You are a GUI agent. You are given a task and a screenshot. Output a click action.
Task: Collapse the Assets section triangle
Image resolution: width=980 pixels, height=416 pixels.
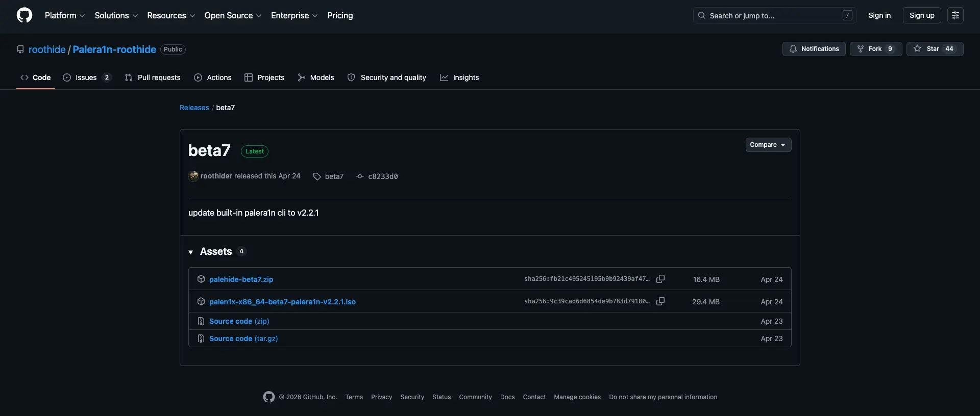pyautogui.click(x=191, y=252)
